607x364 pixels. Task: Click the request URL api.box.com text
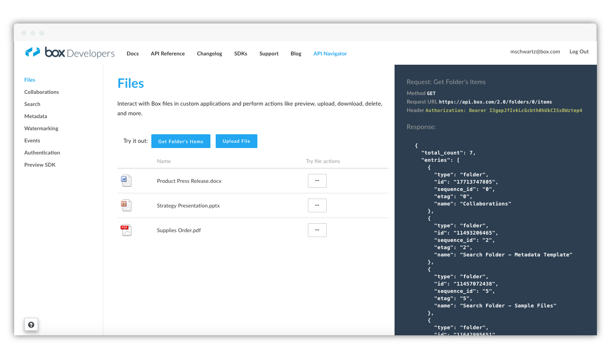pyautogui.click(x=495, y=102)
